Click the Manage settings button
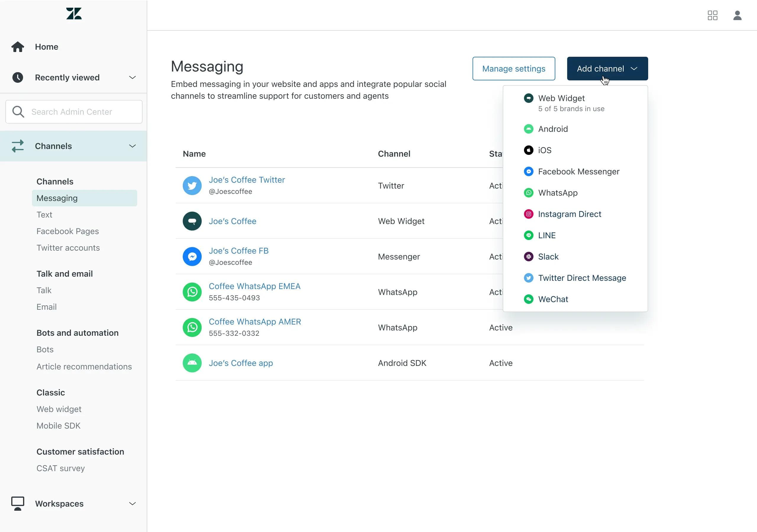This screenshot has width=757, height=532. (513, 68)
